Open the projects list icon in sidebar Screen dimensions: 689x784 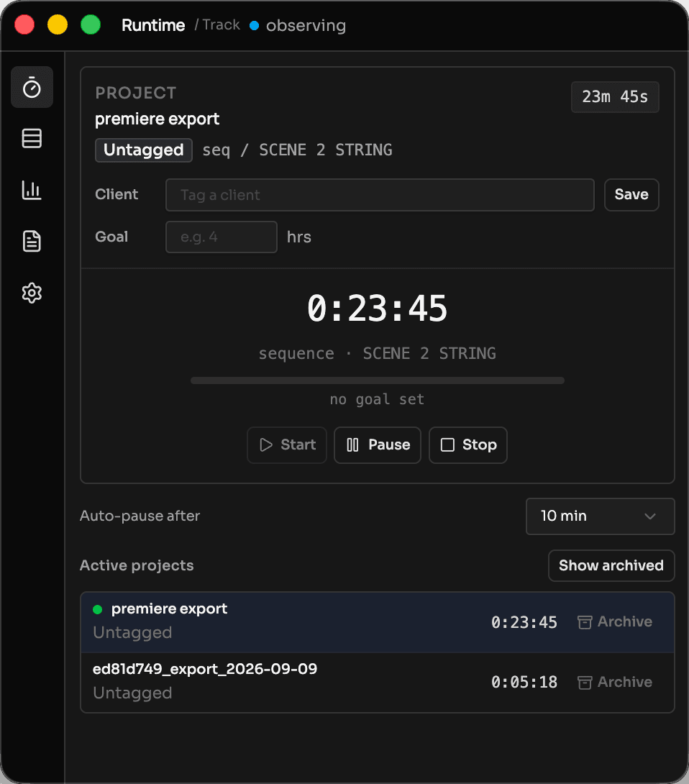[x=32, y=139]
